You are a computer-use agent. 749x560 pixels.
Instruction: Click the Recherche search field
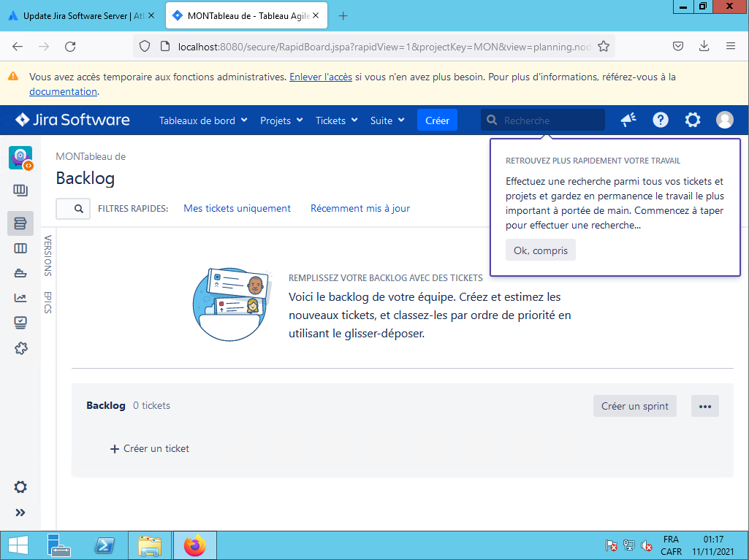click(x=550, y=120)
